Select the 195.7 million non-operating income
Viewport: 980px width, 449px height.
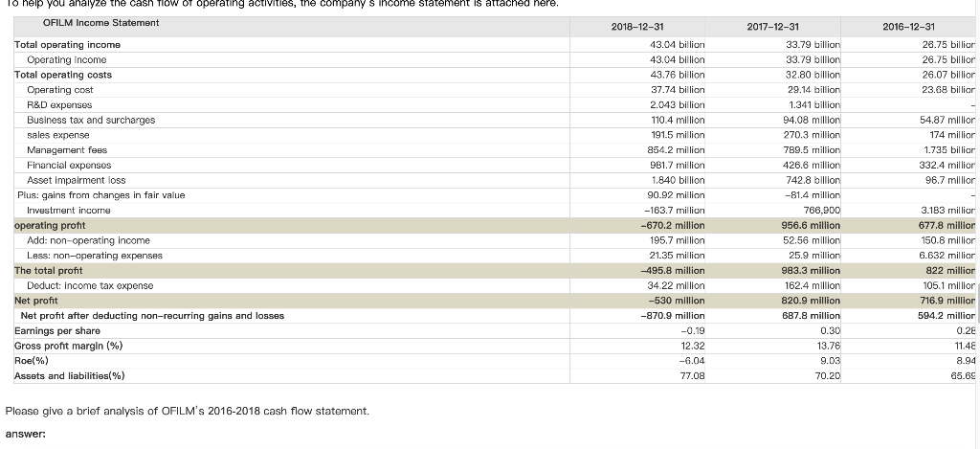point(678,240)
